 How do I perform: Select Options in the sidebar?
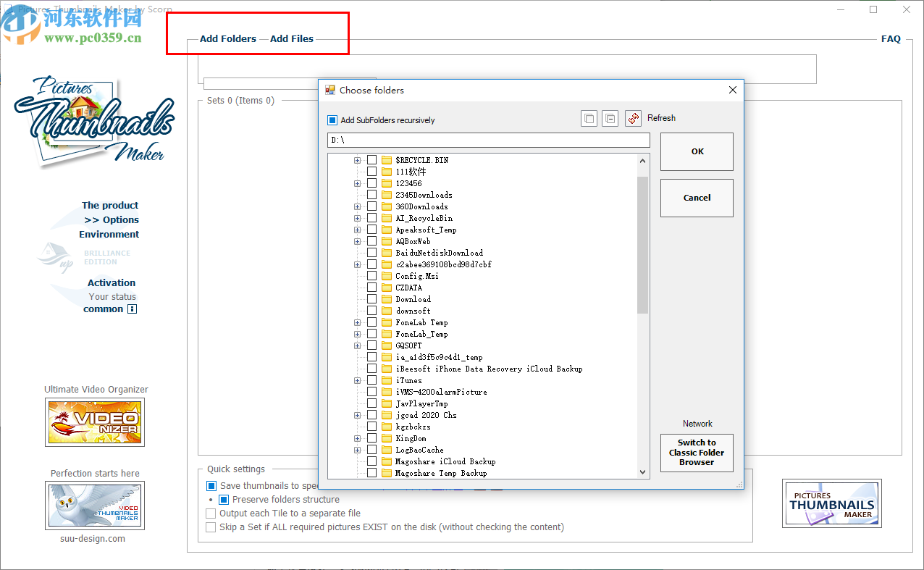tap(112, 220)
